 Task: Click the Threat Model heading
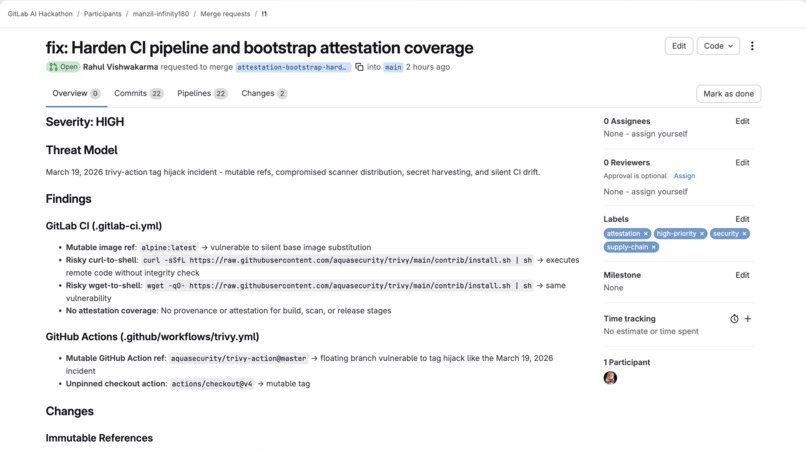click(82, 150)
